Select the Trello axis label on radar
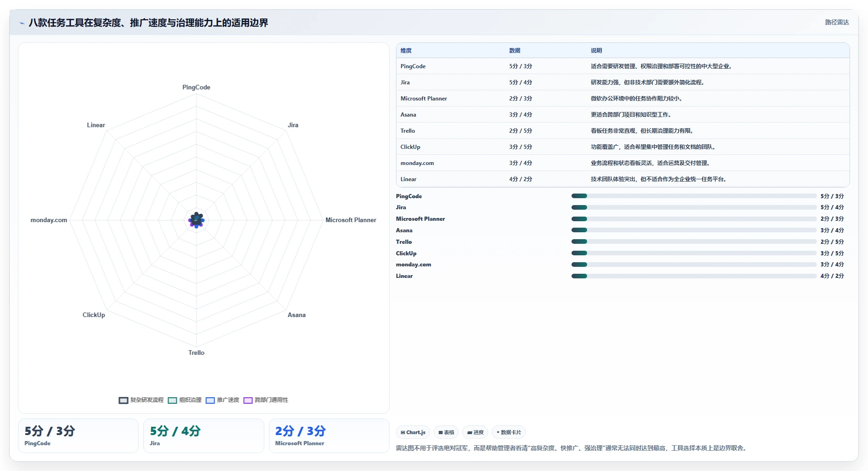Viewport: 868px width, 471px height. coord(196,353)
